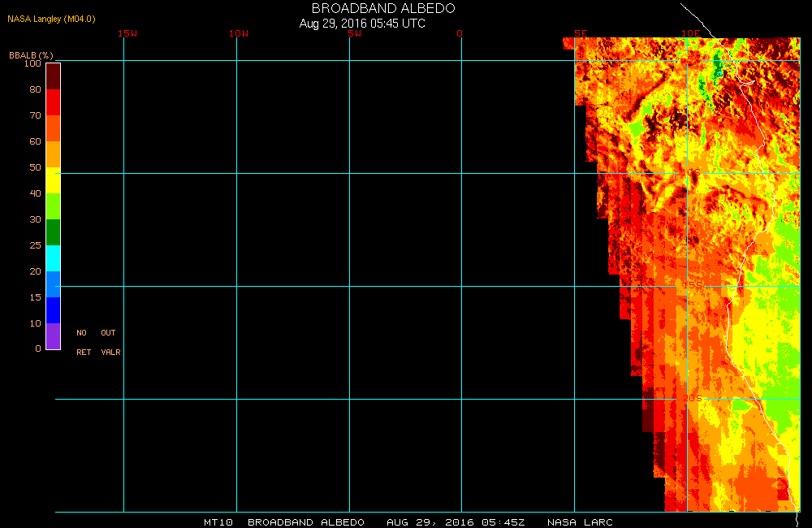
Task: Click the dark brown 80-100% legend swatch
Action: click(x=53, y=76)
